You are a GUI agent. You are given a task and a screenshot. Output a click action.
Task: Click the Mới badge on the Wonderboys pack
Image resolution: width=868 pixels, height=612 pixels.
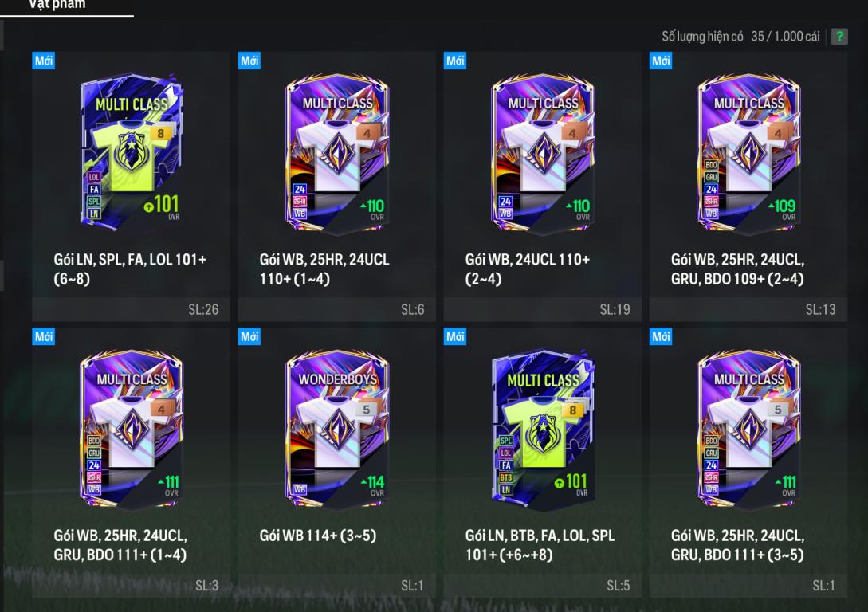[249, 336]
